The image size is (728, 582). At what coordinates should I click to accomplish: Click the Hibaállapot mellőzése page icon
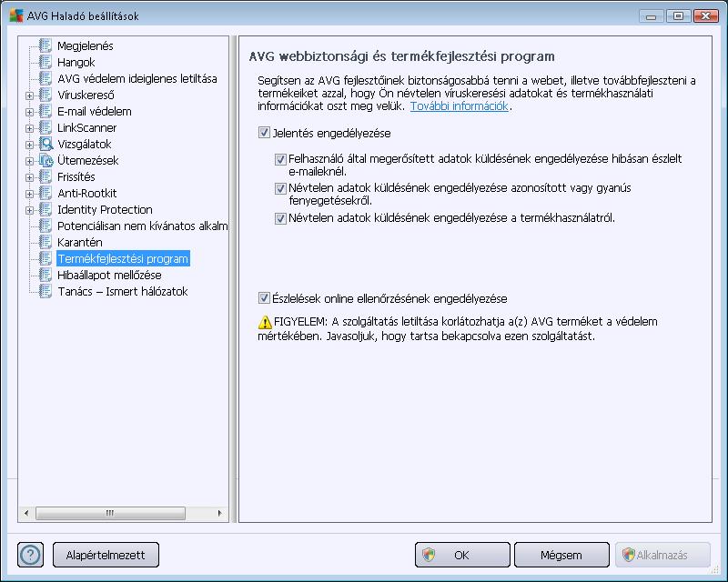45,275
